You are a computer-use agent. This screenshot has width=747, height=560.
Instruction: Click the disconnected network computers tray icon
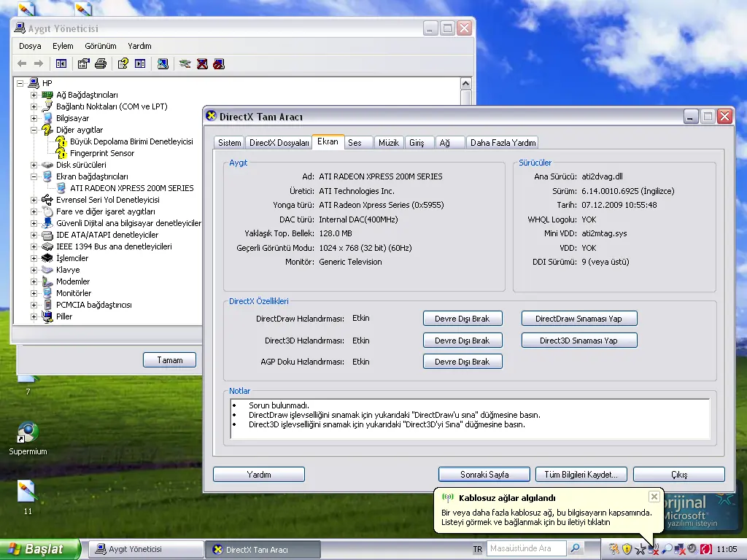[x=680, y=549]
